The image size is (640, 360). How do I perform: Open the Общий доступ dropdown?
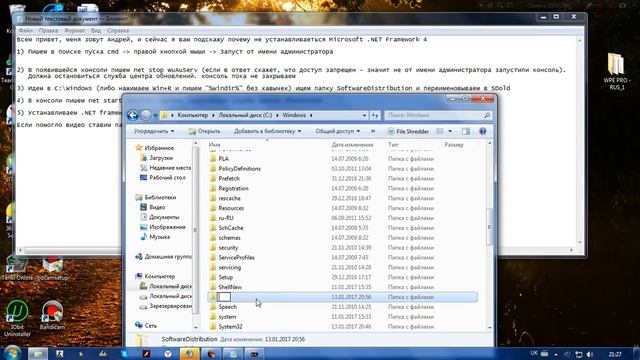(x=338, y=131)
